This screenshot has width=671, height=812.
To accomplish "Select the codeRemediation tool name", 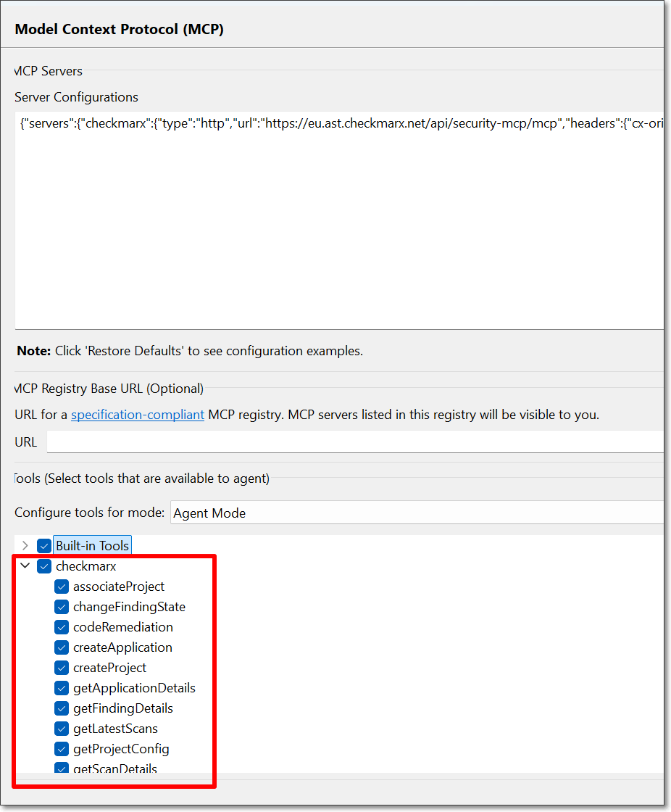I will point(123,627).
